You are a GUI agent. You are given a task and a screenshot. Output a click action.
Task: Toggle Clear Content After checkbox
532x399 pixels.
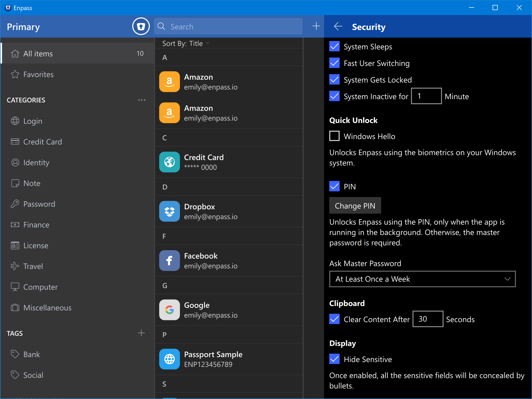tap(334, 319)
